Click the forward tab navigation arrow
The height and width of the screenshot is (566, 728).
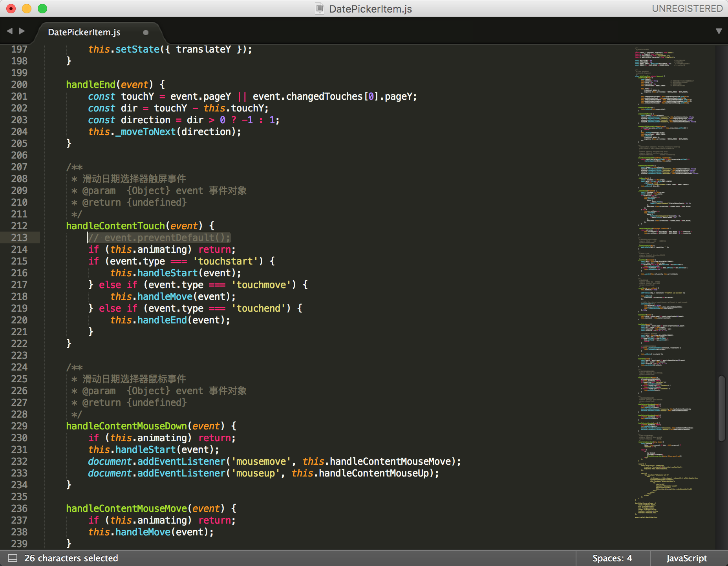tap(22, 31)
